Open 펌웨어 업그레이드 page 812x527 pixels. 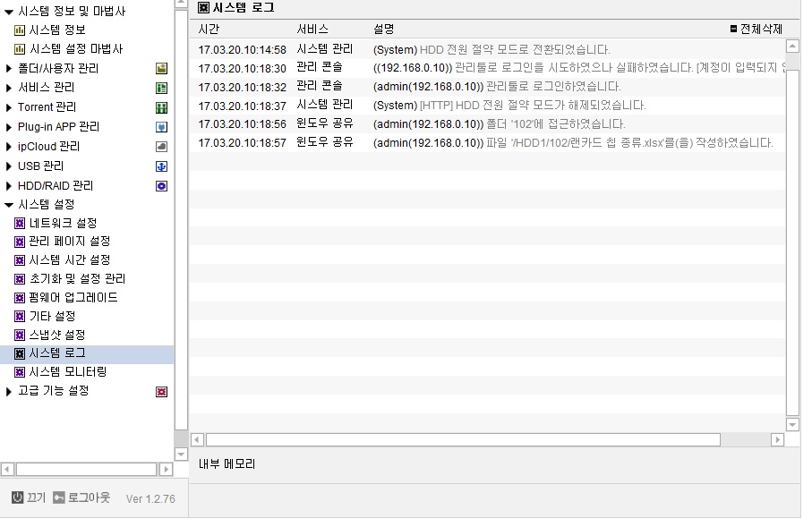pos(73,298)
